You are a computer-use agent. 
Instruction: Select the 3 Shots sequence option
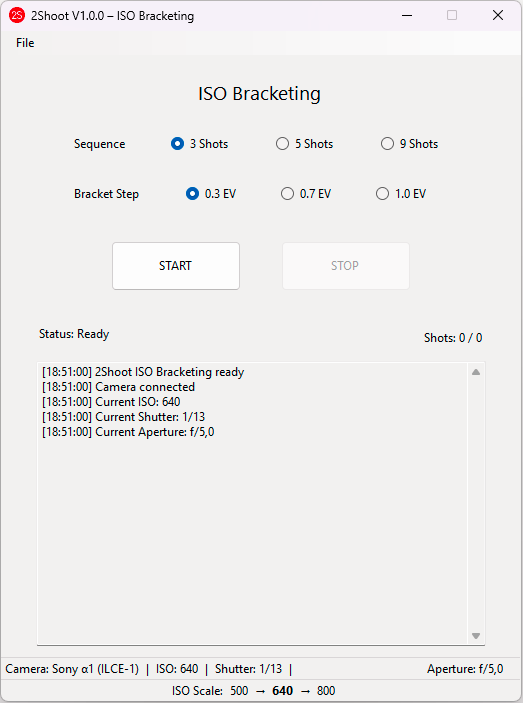[x=199, y=144]
